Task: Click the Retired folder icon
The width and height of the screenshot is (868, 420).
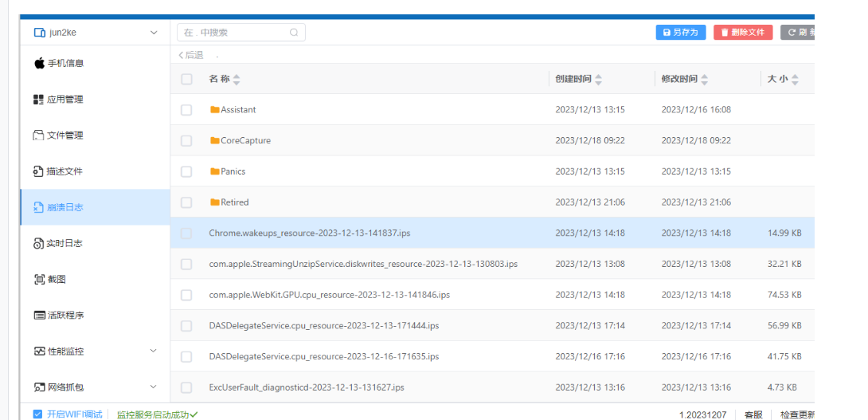Action: (215, 202)
